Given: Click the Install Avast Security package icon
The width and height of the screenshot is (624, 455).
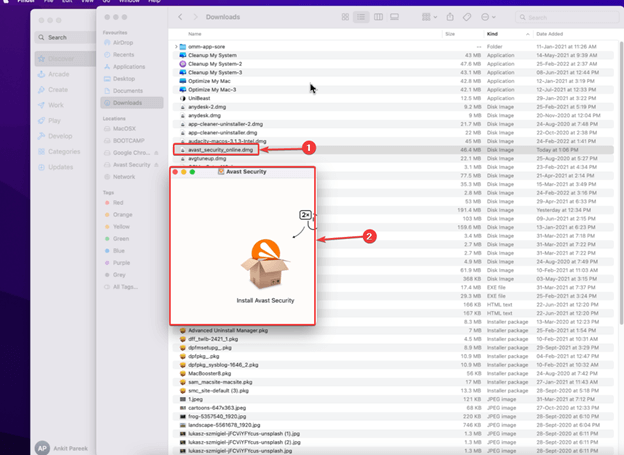Looking at the screenshot, I should [x=265, y=264].
